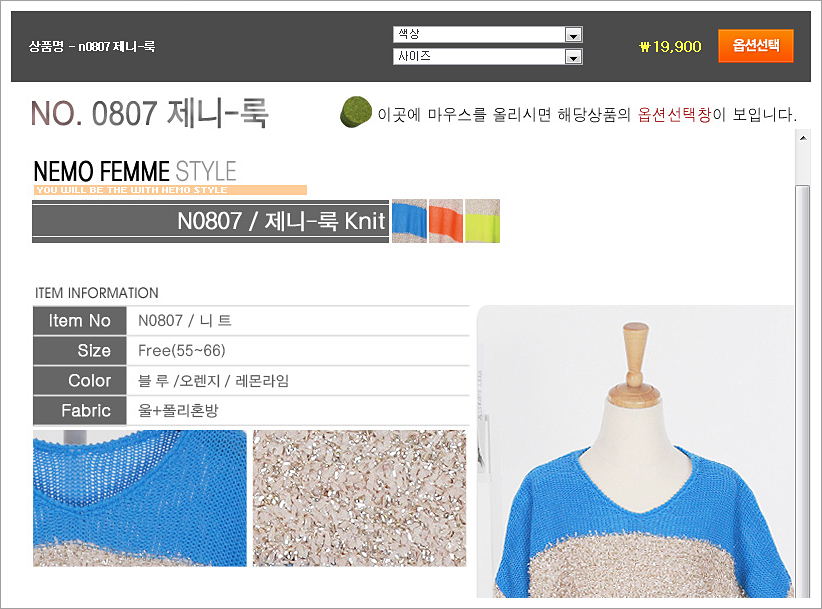Click the beige fabric texture thumbnail
The image size is (822, 609).
(359, 498)
